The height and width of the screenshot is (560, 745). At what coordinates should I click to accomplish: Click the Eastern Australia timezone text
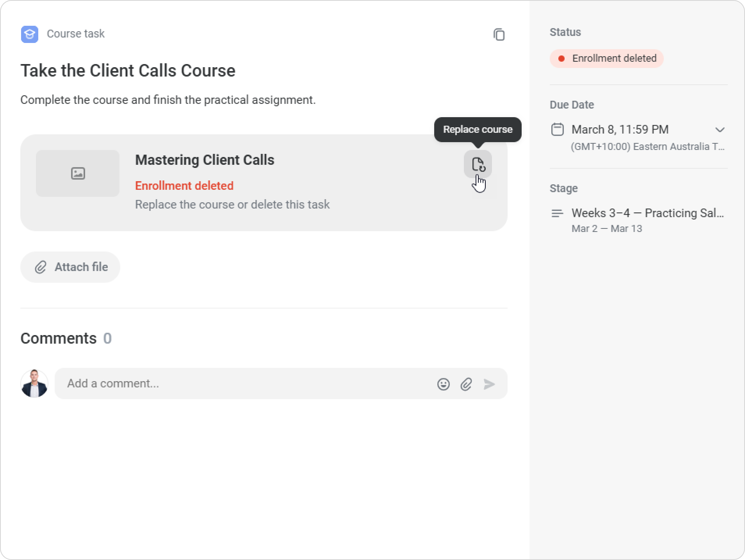(647, 147)
